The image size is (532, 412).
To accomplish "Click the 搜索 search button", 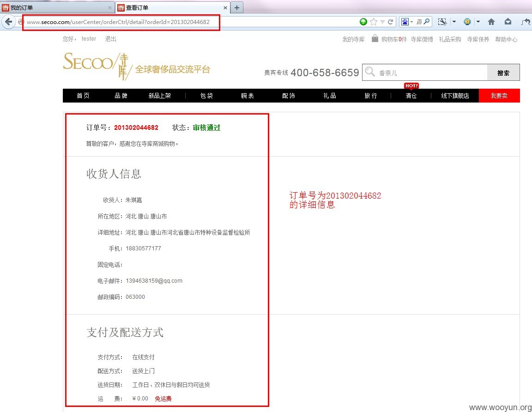I will [503, 73].
